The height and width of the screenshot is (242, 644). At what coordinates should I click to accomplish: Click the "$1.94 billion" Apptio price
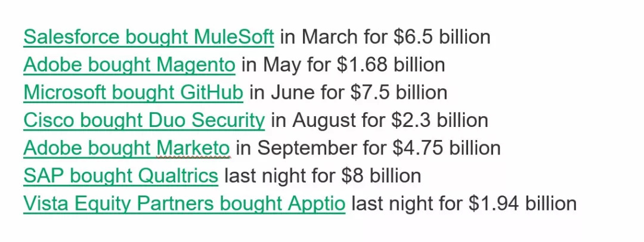pyautogui.click(x=522, y=204)
